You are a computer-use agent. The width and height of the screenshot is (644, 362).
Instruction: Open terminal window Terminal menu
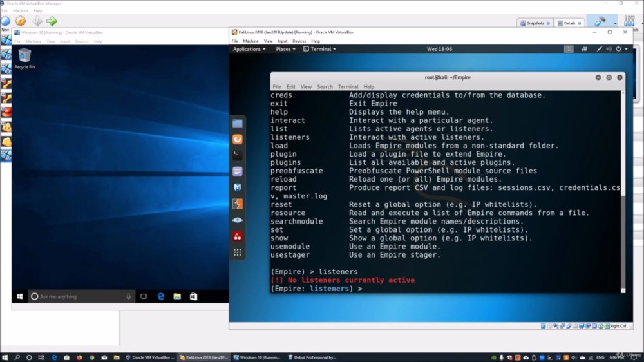point(348,87)
